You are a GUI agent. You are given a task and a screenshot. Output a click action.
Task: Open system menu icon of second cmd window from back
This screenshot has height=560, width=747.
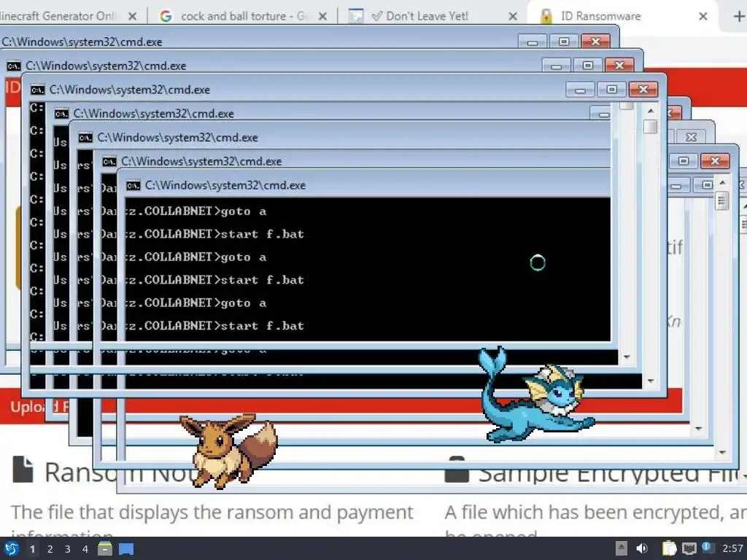14,66
